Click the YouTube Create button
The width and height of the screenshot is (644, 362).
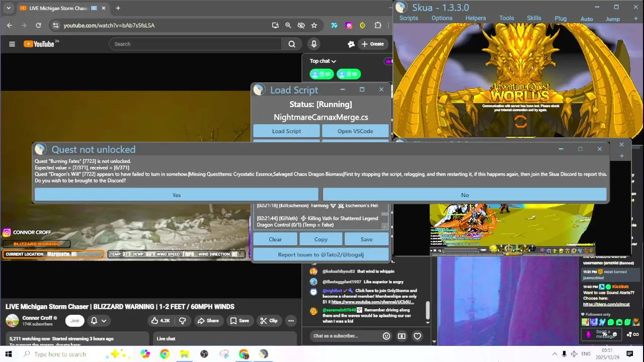[372, 44]
